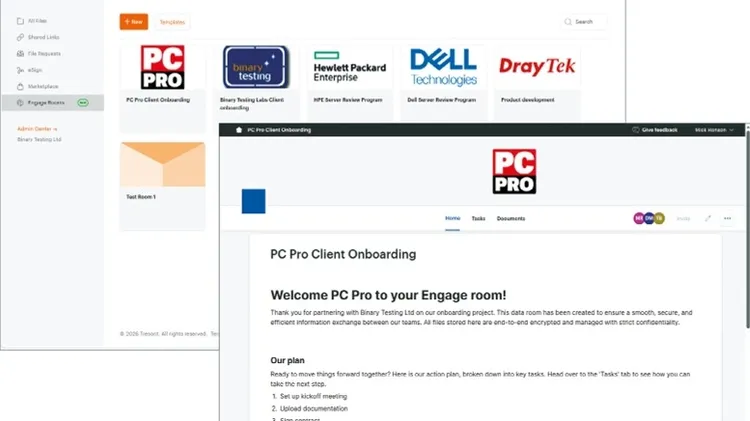Screen dimensions: 750x421
Task: Open the Templates button
Action: click(x=172, y=22)
